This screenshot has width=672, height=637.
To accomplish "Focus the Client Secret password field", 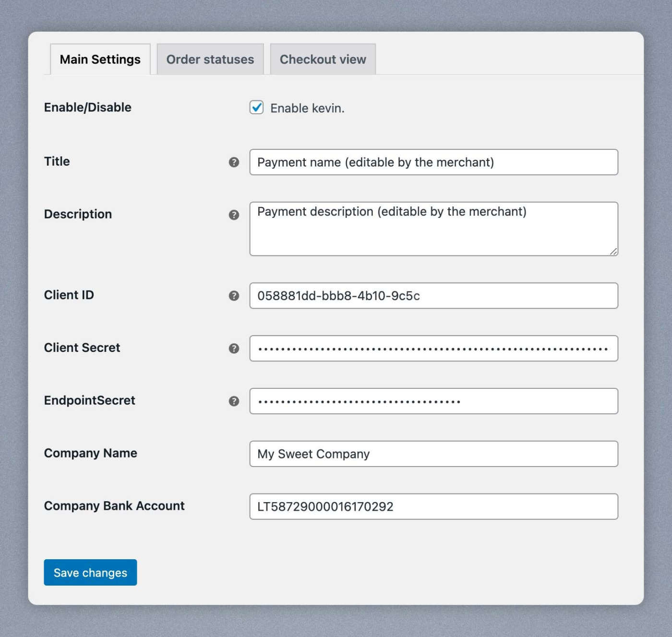I will click(433, 349).
